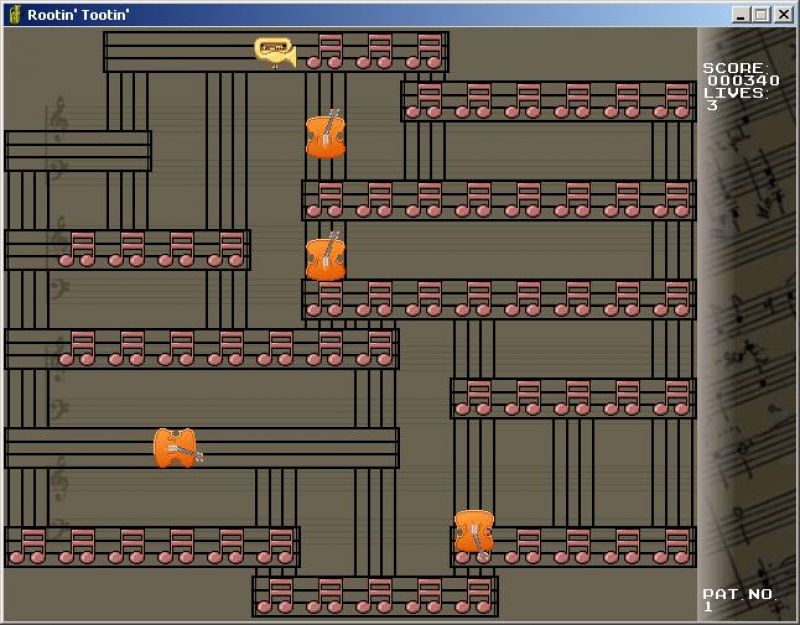Viewport: 800px width, 625px height.
Task: Click the golden trumpet player sprite
Action: (x=275, y=52)
